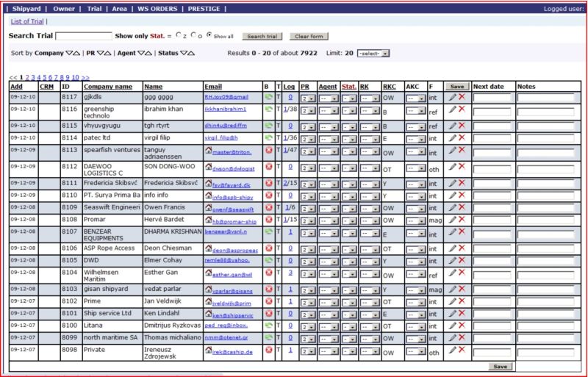The width and height of the screenshot is (588, 377).
Task: Click the Save button below the table
Action: point(501,367)
